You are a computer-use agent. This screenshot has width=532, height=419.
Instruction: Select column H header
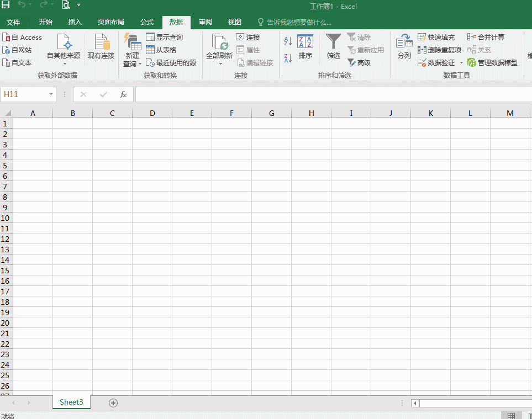click(311, 113)
